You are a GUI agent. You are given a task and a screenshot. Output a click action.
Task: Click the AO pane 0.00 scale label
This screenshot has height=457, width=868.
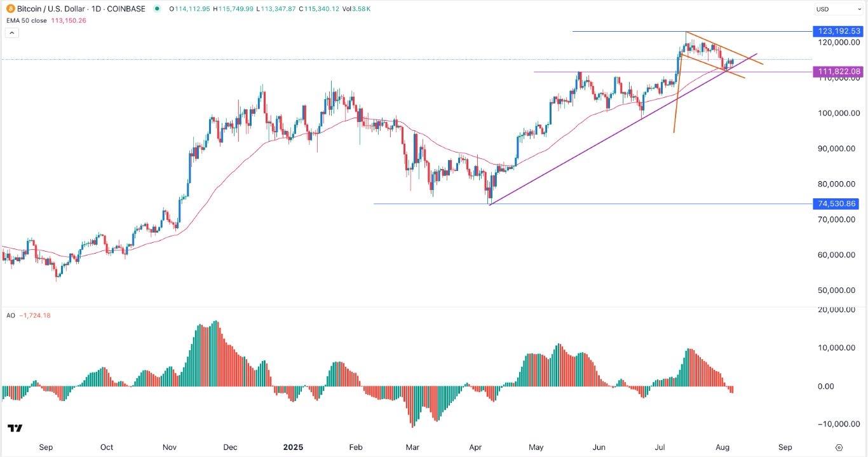click(x=843, y=386)
